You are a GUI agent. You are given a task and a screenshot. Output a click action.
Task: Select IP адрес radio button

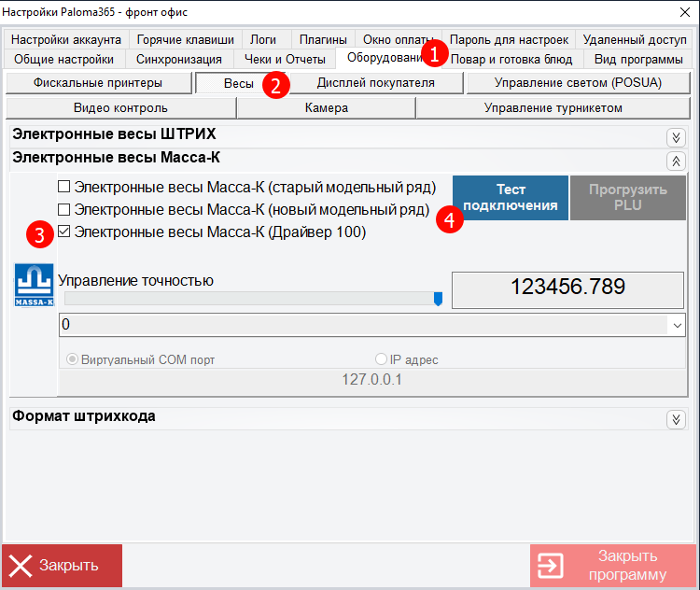(x=381, y=359)
